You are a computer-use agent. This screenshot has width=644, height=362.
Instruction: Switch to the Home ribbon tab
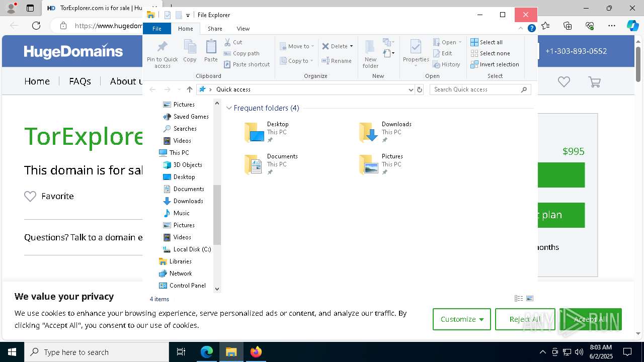185,29
